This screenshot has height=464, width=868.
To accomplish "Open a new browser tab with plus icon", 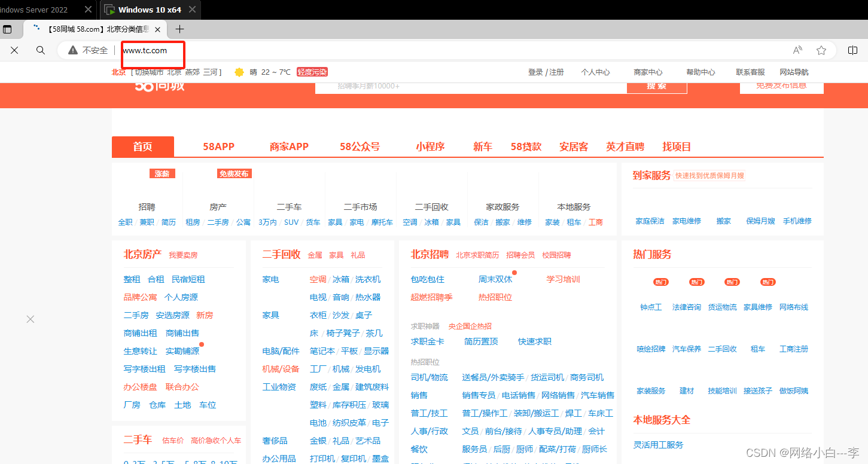I will [x=179, y=29].
